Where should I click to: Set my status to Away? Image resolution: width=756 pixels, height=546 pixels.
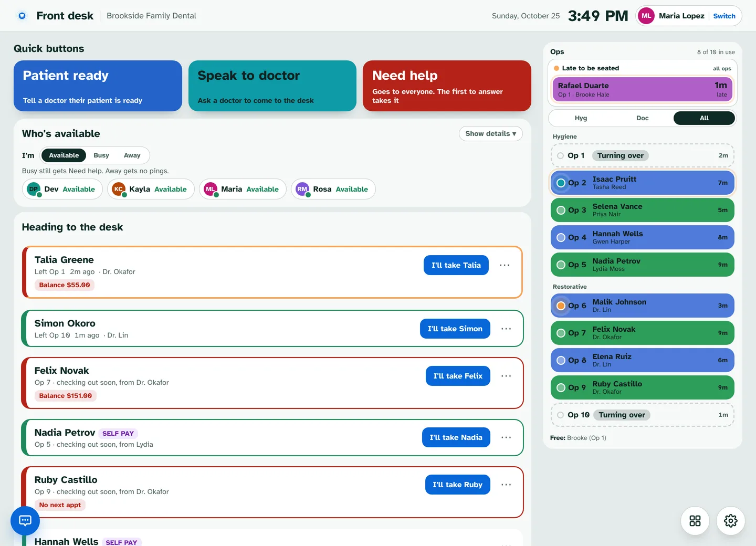(132, 155)
